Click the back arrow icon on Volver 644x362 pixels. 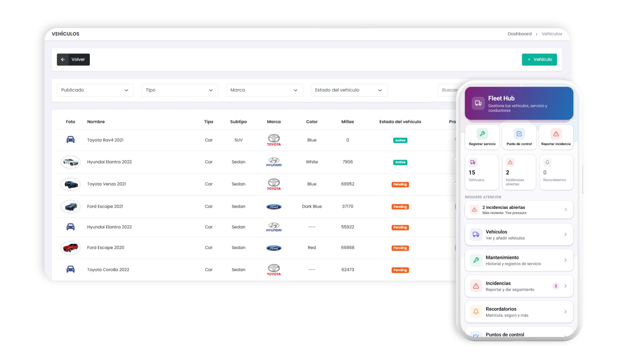click(x=63, y=59)
